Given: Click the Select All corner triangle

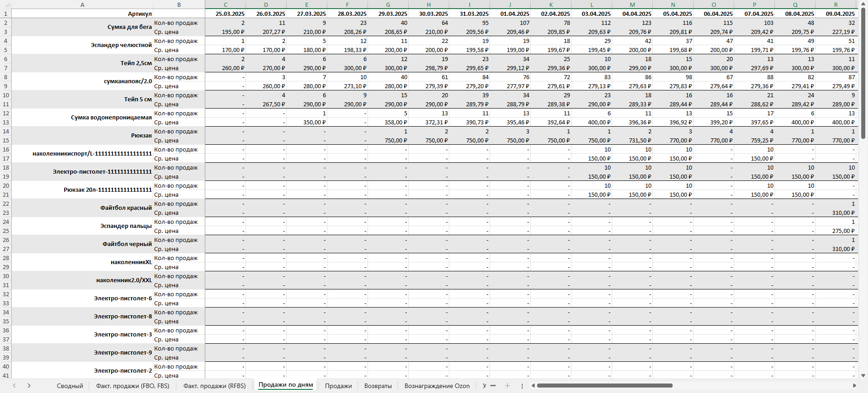Looking at the screenshot, I should tap(5, 5).
